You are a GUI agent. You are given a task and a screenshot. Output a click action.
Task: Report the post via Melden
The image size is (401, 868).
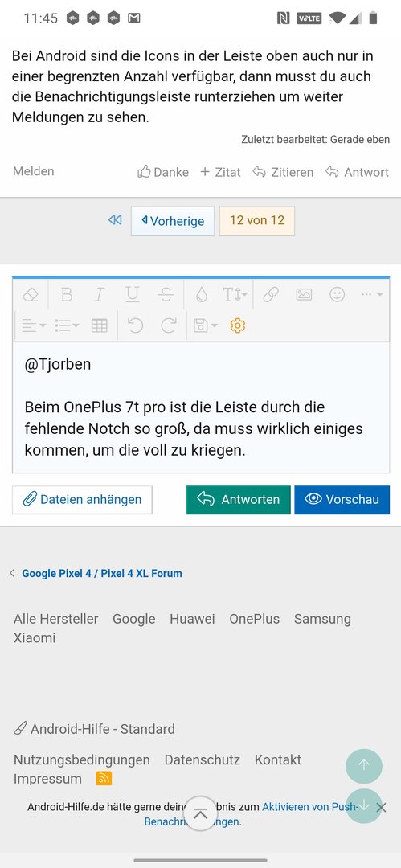pyautogui.click(x=33, y=171)
